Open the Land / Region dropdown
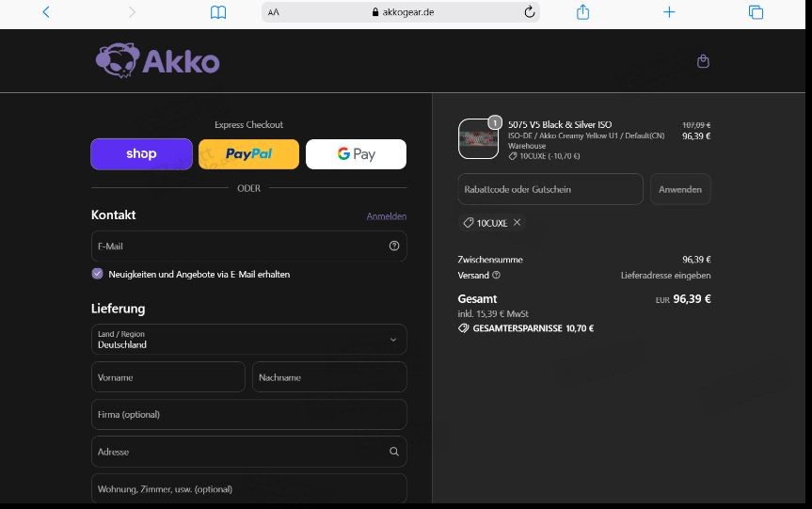 (x=248, y=339)
